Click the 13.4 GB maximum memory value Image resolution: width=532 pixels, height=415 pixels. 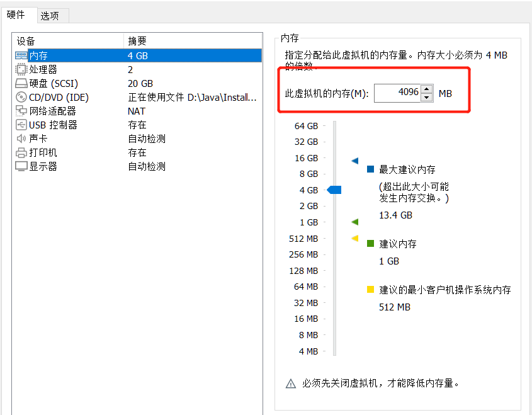395,215
